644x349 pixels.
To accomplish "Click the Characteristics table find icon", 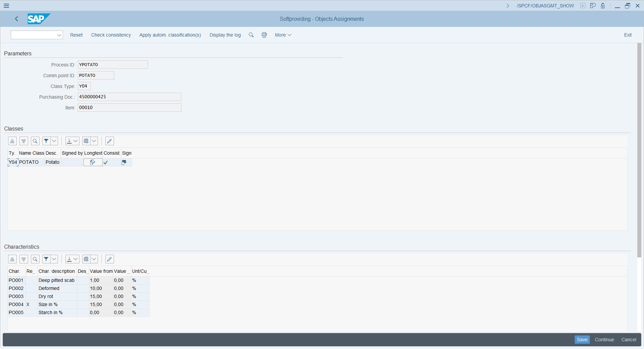I will [x=35, y=259].
